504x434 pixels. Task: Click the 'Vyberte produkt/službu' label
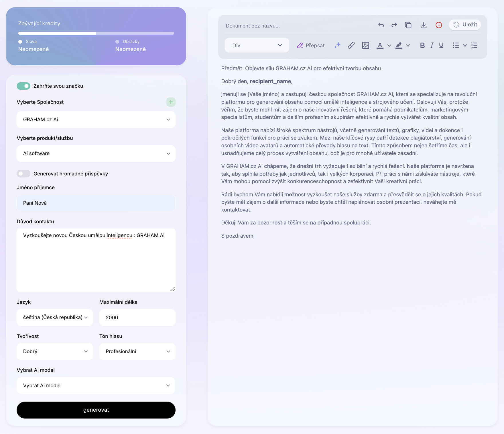coord(45,138)
